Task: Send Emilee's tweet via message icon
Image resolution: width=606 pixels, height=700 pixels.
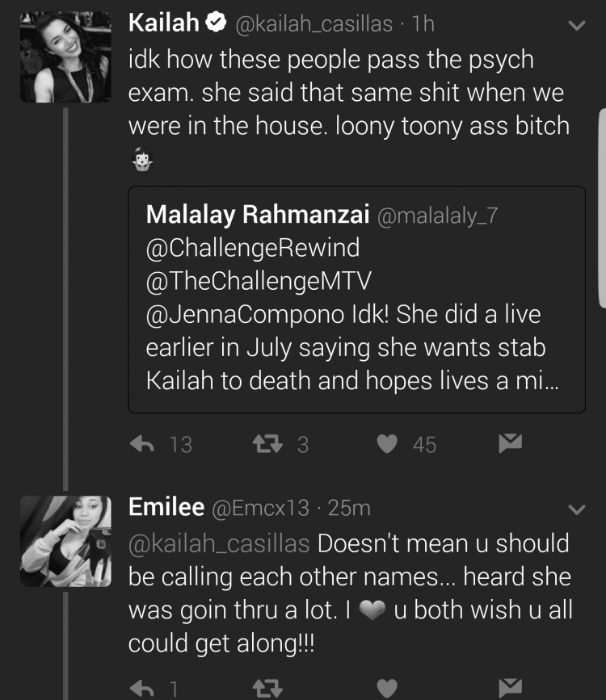Action: click(511, 688)
